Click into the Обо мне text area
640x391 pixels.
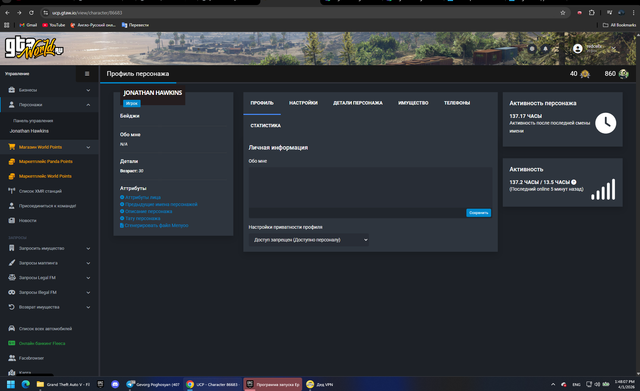[370, 187]
